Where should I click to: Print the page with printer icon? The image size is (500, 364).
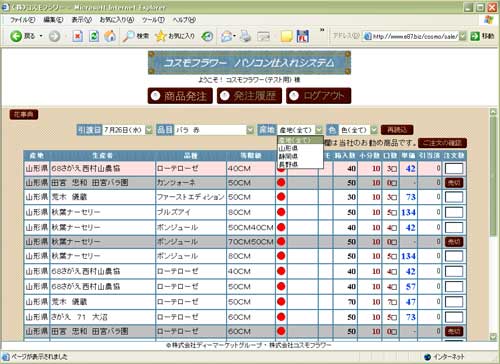tap(246, 36)
